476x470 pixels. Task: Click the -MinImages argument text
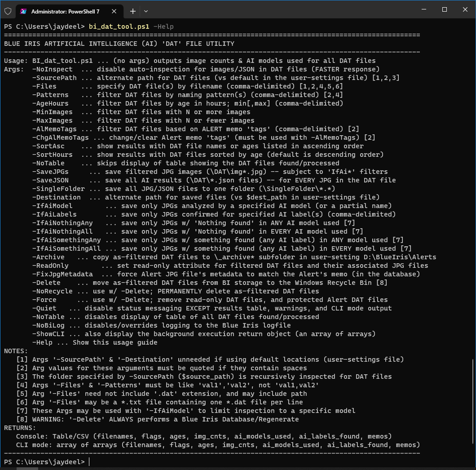(x=52, y=112)
